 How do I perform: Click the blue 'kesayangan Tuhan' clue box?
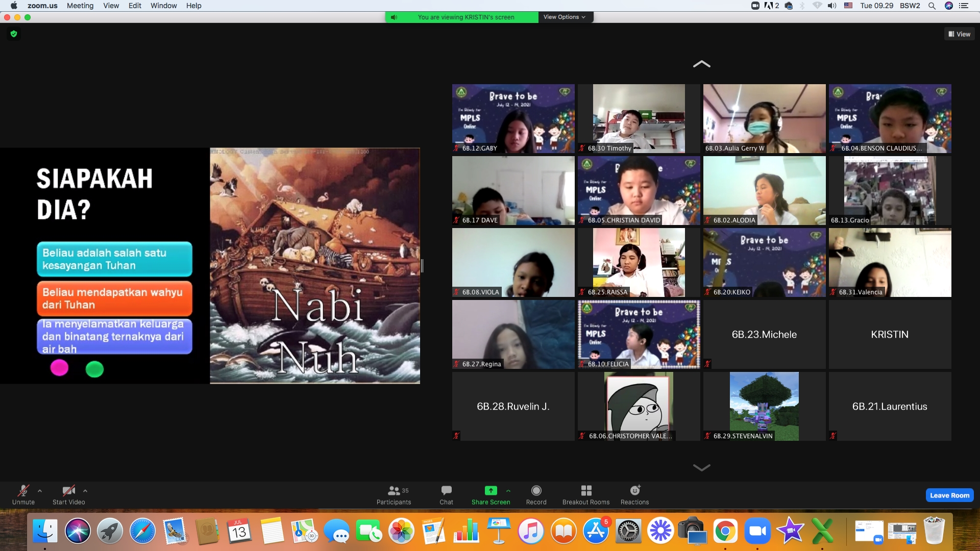[x=114, y=259]
